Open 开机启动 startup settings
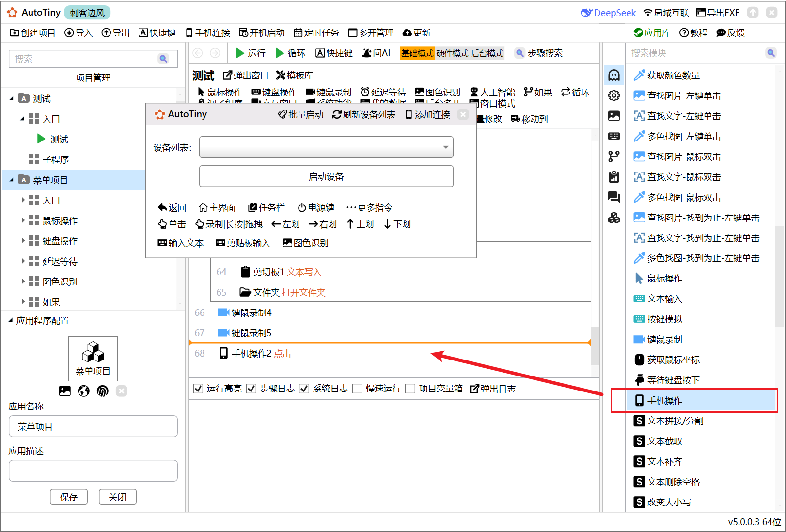Viewport: 786px width, 532px height. coord(262,33)
